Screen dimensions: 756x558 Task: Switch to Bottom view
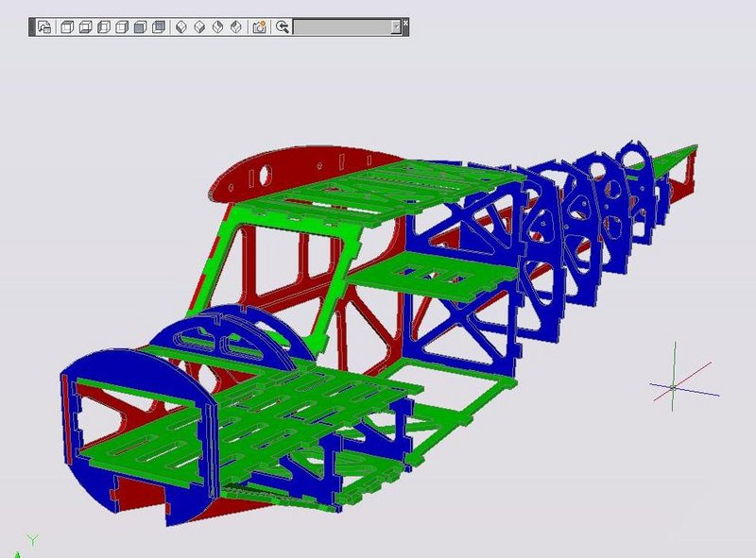pyautogui.click(x=85, y=27)
